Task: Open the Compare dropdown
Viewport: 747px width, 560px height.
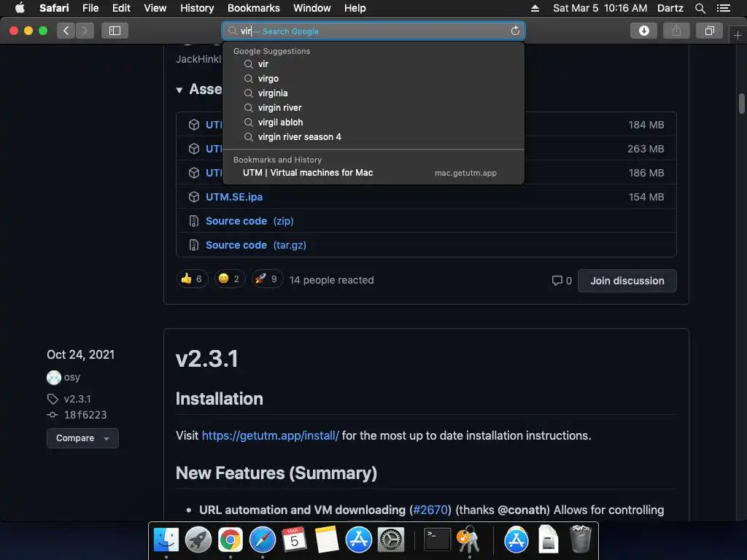Action: (x=82, y=438)
